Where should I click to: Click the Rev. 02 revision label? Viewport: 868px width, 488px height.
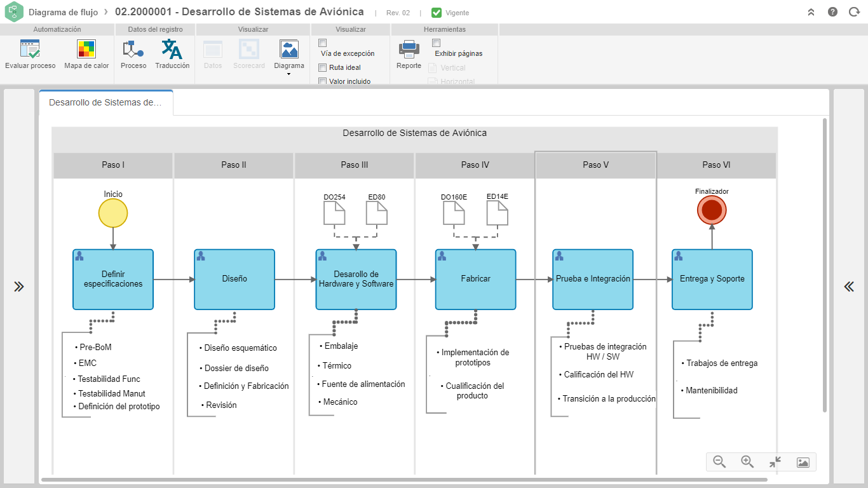pos(398,13)
